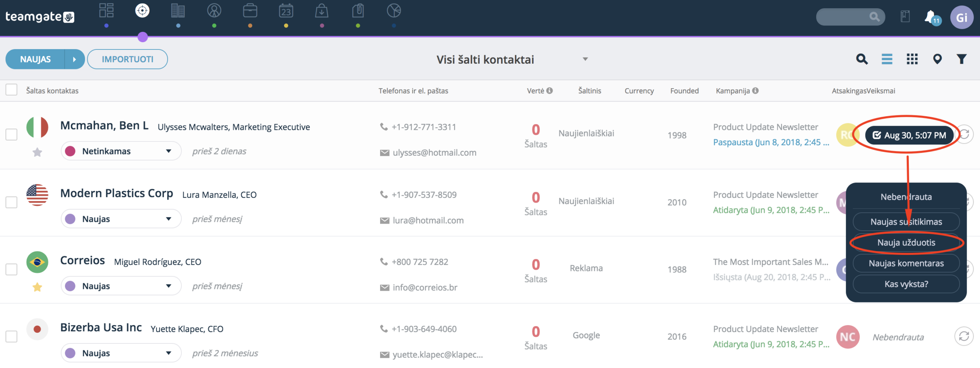
Task: Open Naujas status dropdown for Modern Plastics Corp
Action: (x=121, y=219)
